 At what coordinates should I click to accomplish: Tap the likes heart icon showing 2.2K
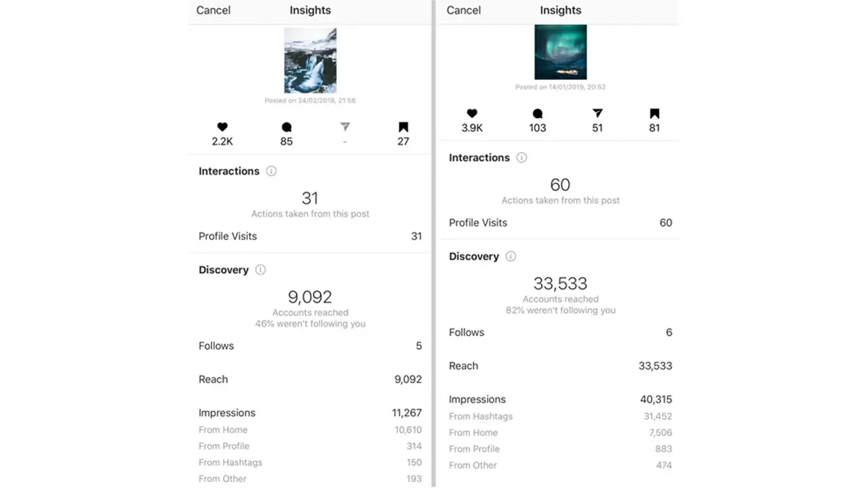[x=222, y=127]
